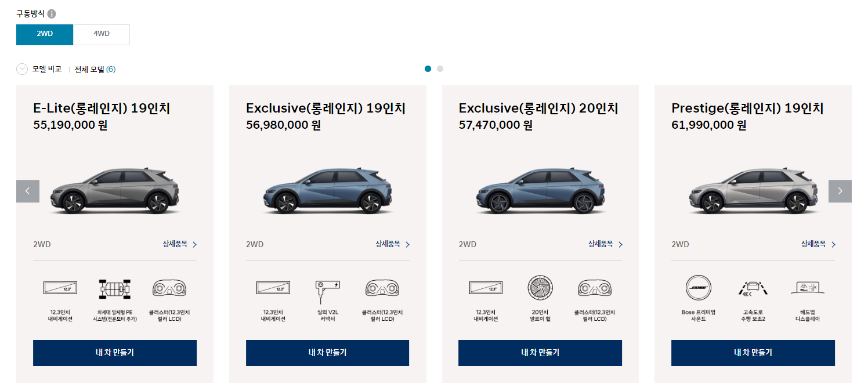Select the 2WD drive type tab
The width and height of the screenshot is (868, 391).
44,34
